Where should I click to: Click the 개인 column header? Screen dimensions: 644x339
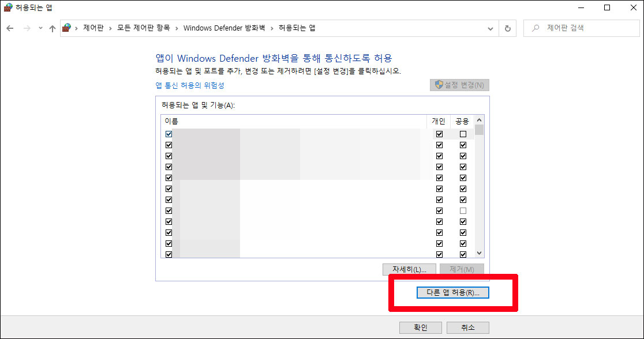tap(439, 121)
